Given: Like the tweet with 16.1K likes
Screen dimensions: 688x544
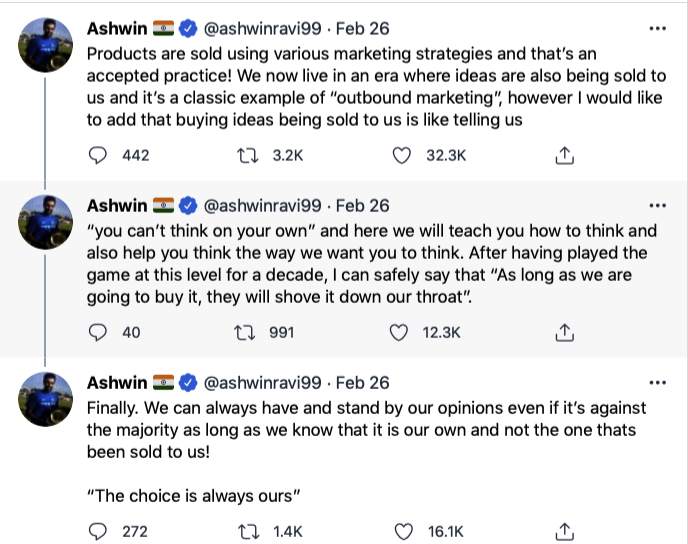Looking at the screenshot, I should [x=402, y=530].
